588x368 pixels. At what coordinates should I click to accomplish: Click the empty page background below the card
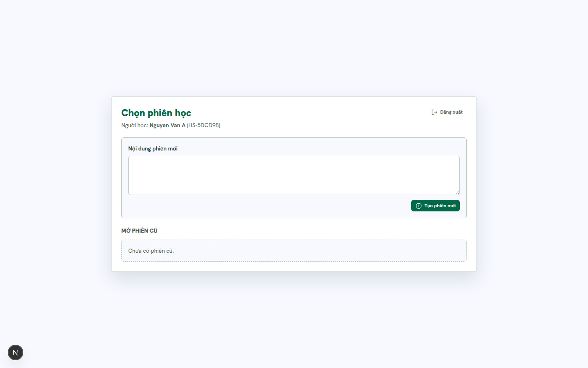tap(294, 319)
